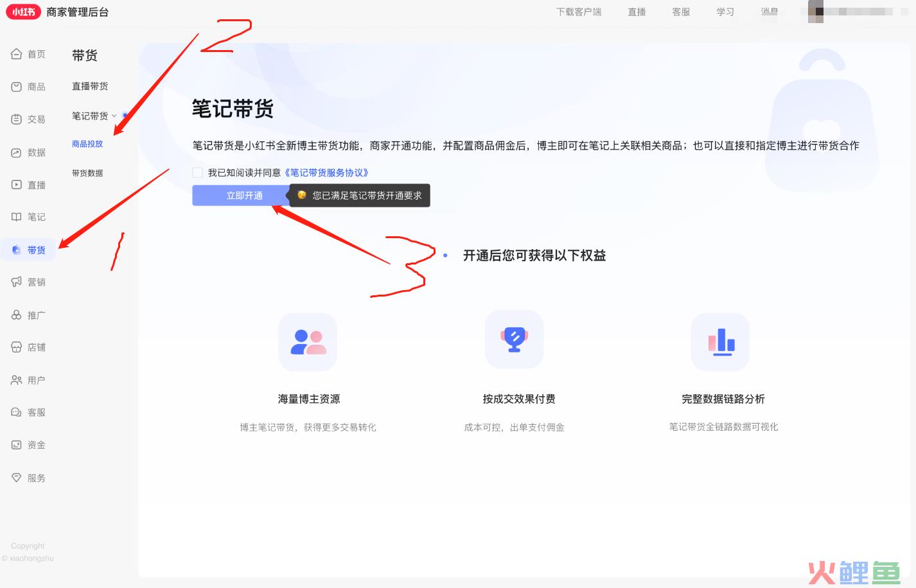This screenshot has width=916, height=588.
Task: Click 您已满足笔记带货开通要求 tooltip
Action: click(x=360, y=195)
